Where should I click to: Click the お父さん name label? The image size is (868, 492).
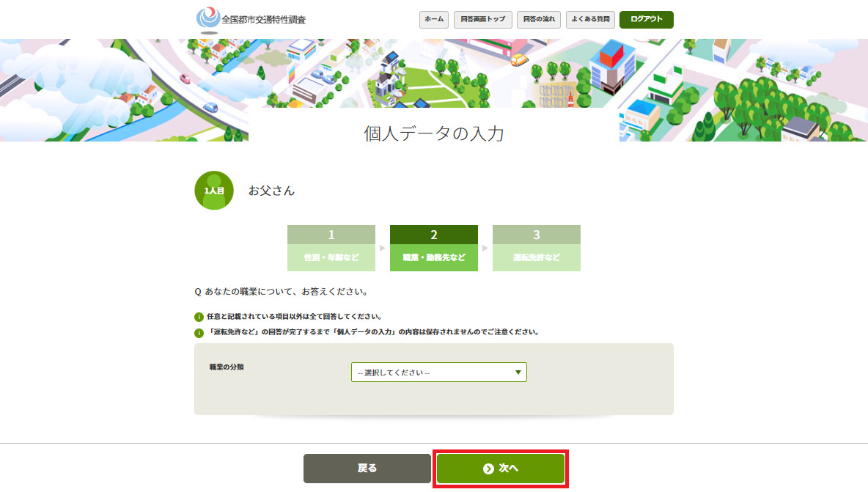271,191
